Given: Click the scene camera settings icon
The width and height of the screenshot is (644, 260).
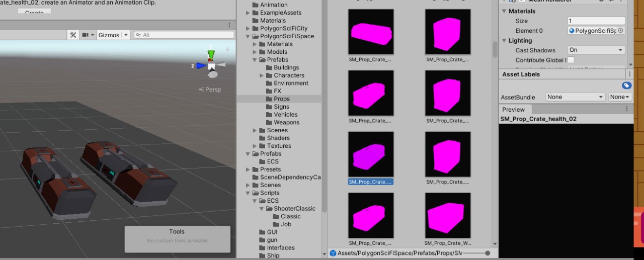Looking at the screenshot, I should point(86,35).
